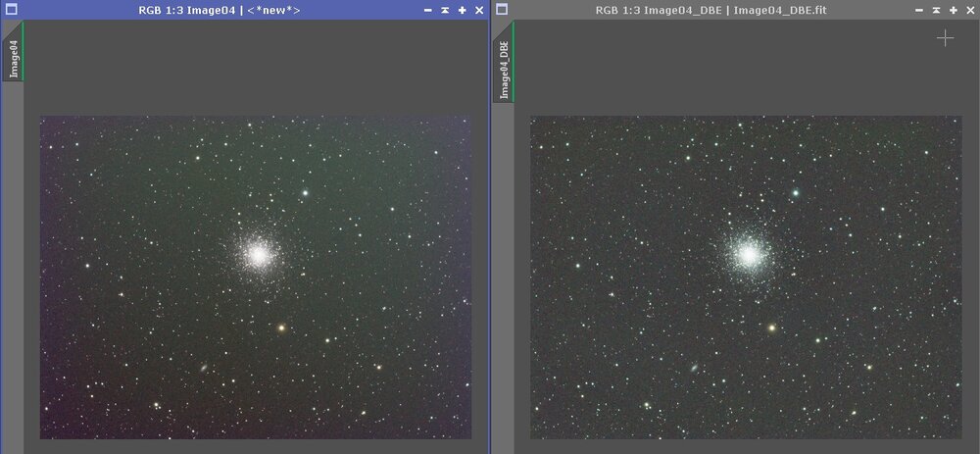Iconize the Image04_DBE window
The width and height of the screenshot is (980, 454).
(x=935, y=10)
